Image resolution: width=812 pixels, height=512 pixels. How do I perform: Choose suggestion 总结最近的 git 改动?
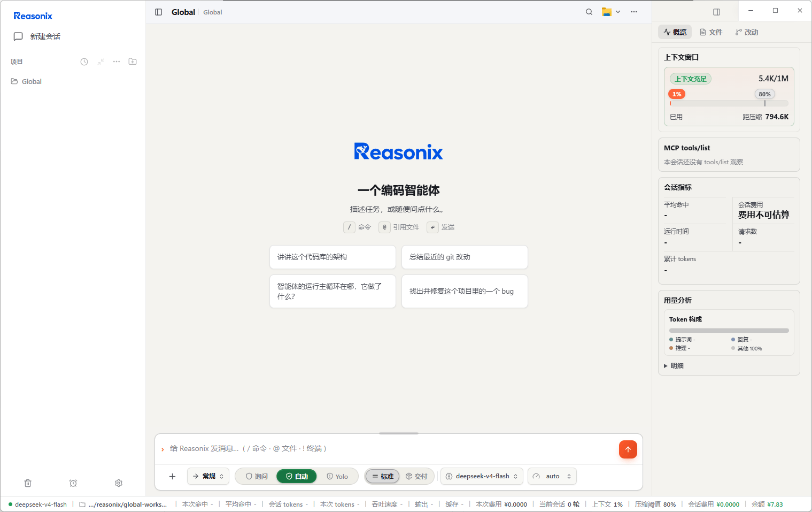coord(465,257)
